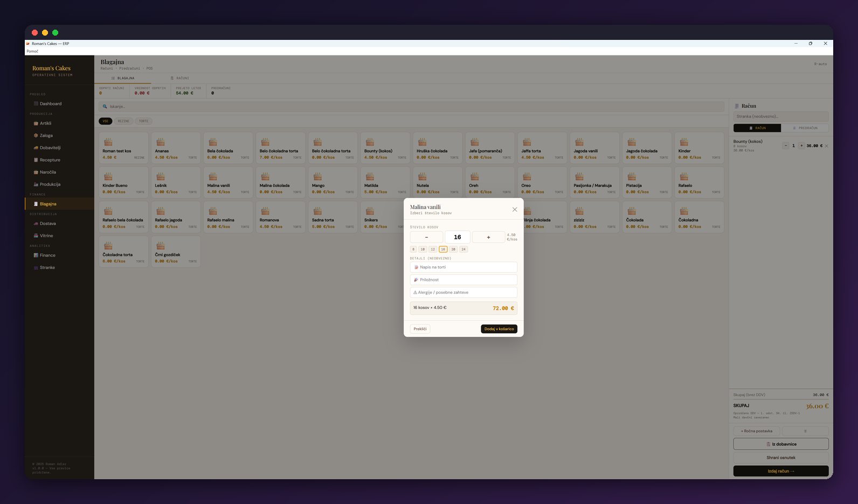
Task: Select the VSE category filter
Action: [106, 121]
